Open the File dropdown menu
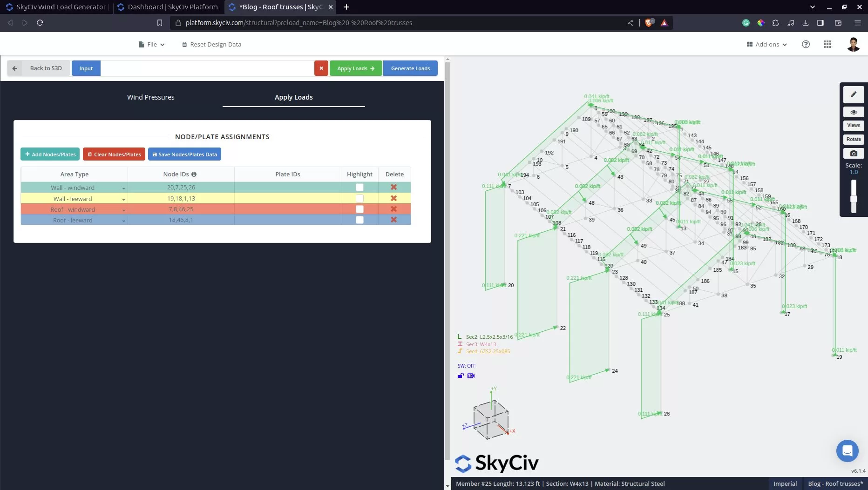This screenshot has width=868, height=490. [151, 44]
